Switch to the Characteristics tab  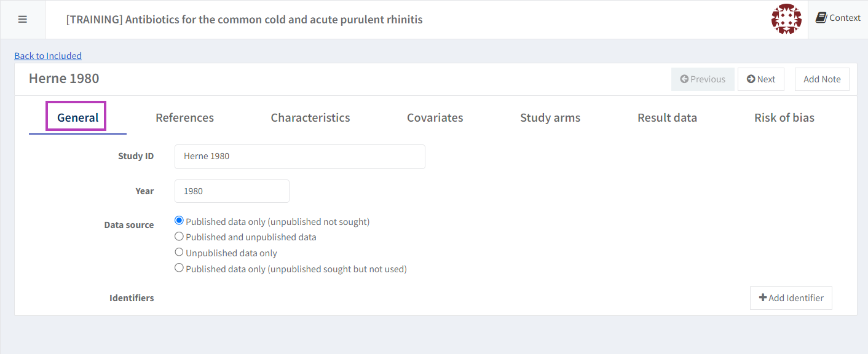point(310,117)
